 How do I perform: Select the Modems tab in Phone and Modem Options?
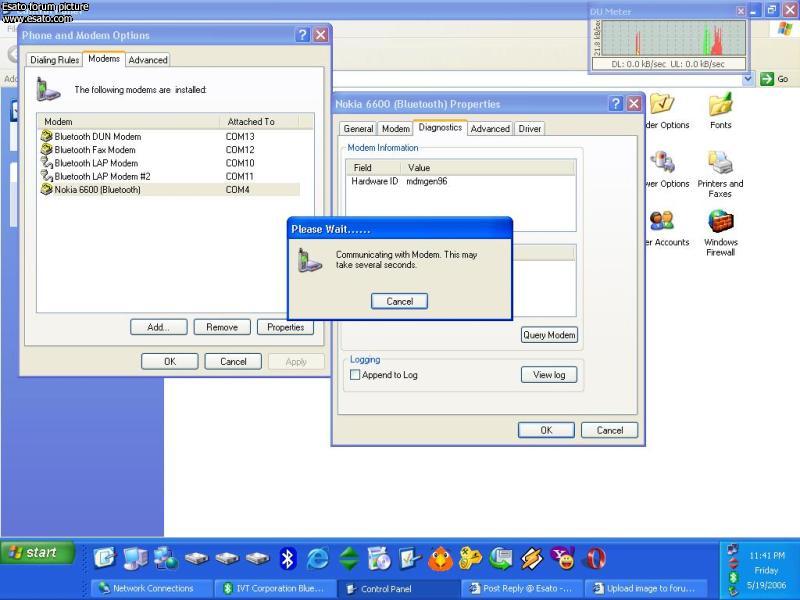coord(104,59)
